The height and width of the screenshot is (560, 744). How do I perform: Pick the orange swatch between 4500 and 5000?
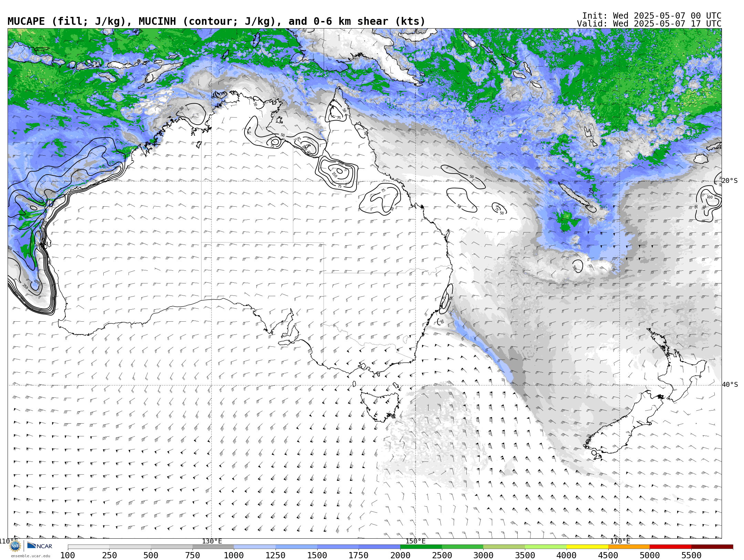point(629,547)
